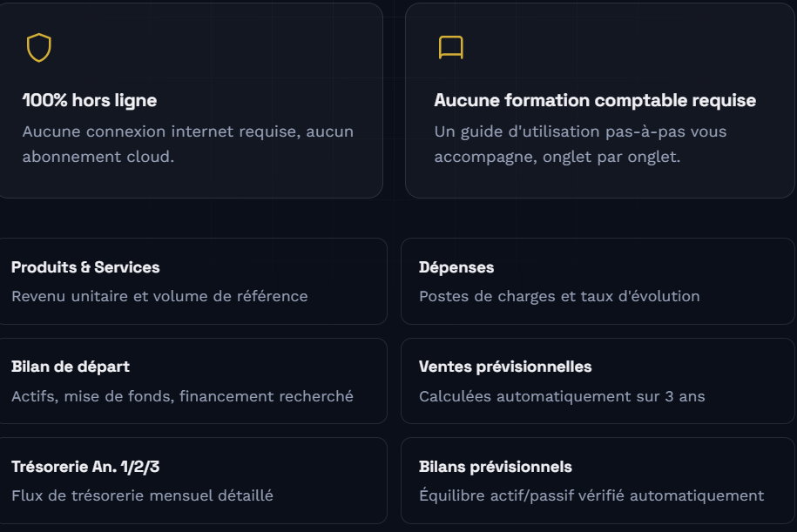Click 'Revenu unitaire et volume de référence' text

[159, 296]
